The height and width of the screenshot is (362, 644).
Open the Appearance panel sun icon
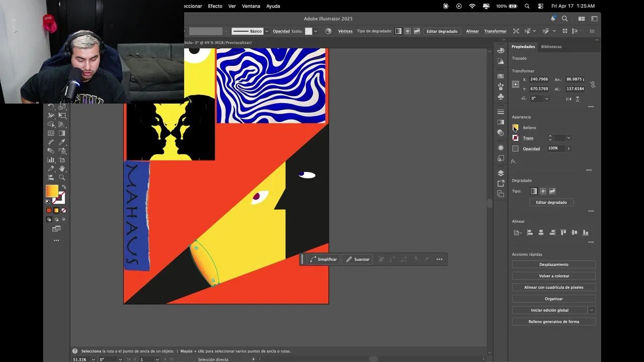(x=501, y=148)
